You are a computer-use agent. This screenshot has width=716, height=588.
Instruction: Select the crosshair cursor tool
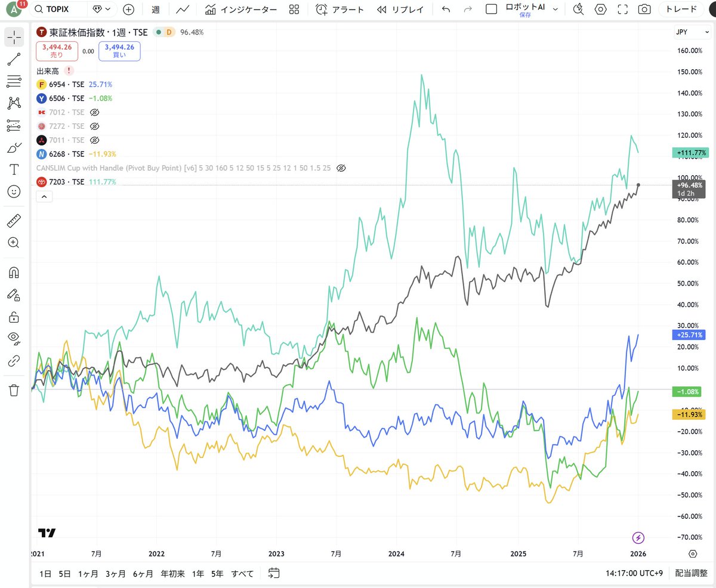point(14,37)
